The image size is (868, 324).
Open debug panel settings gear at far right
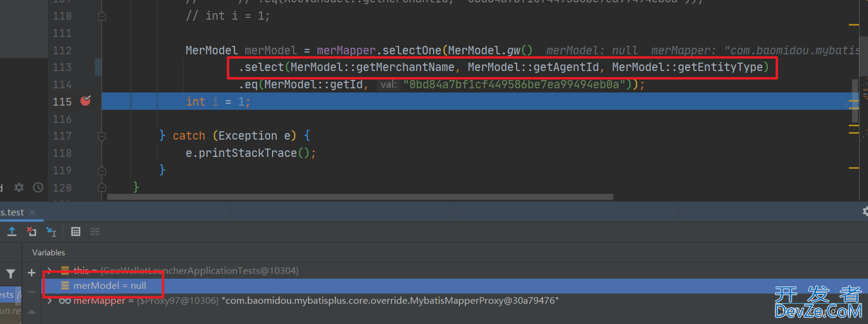click(866, 211)
